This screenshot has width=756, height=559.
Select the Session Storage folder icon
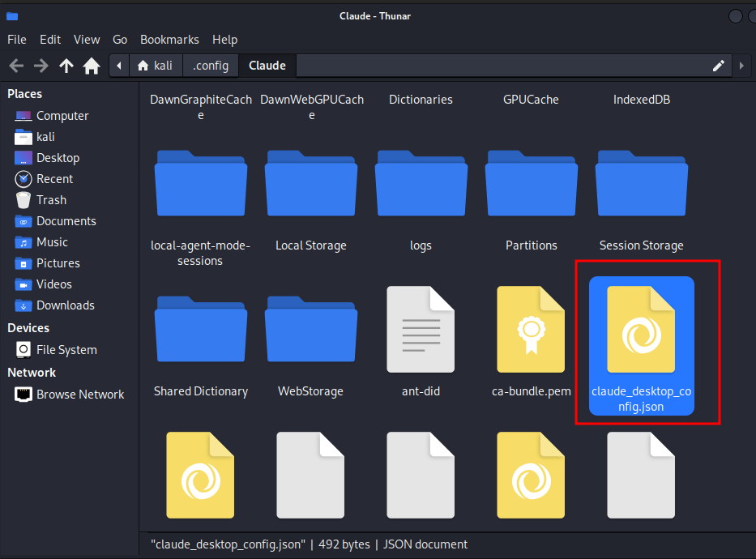coord(641,183)
